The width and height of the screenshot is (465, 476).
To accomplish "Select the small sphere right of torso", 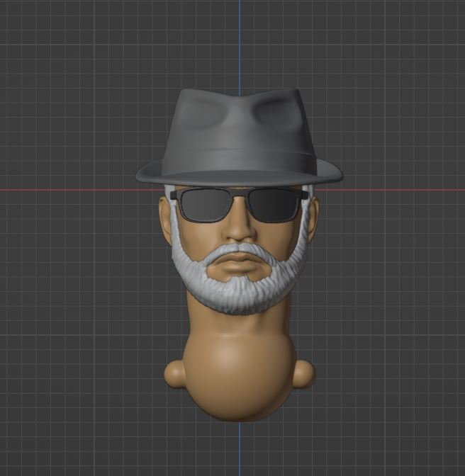I will point(306,375).
